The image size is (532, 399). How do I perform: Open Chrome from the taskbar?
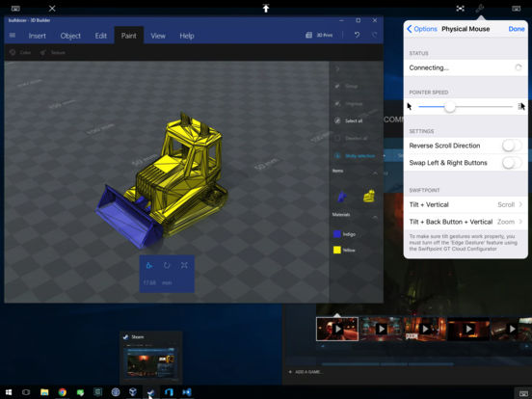click(62, 392)
